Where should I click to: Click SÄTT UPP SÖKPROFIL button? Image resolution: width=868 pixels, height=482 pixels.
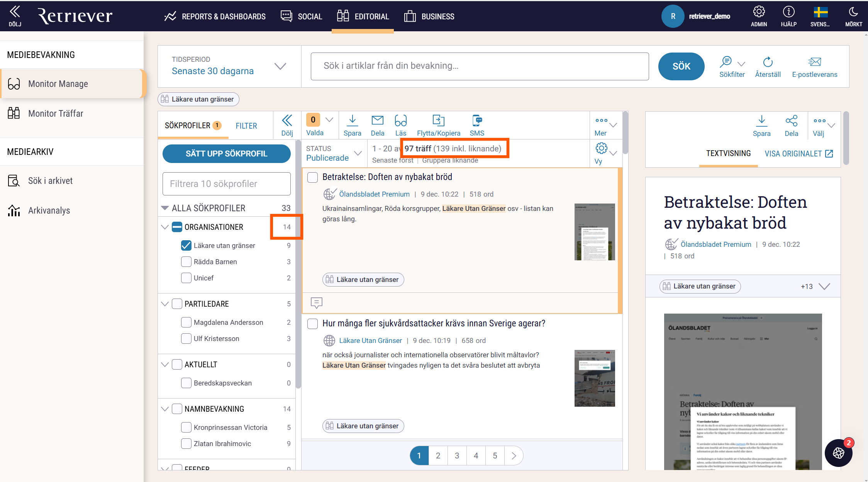click(x=226, y=153)
